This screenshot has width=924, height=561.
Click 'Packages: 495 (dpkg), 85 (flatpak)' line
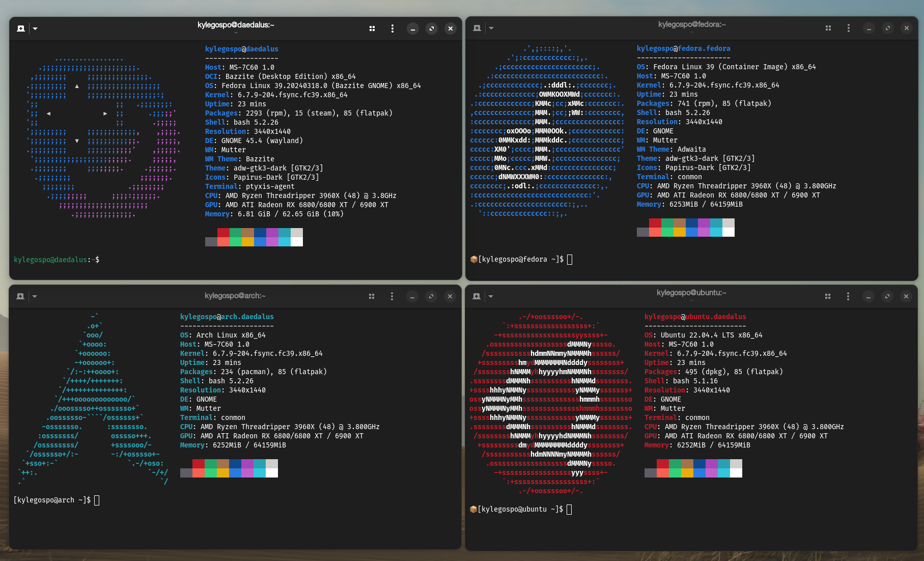(x=714, y=372)
